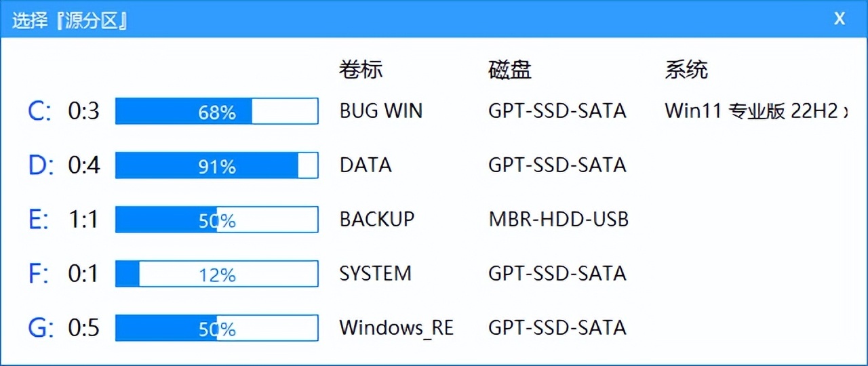The image size is (868, 366).
Task: Click the G: drive 50% usage bar
Action: (216, 328)
